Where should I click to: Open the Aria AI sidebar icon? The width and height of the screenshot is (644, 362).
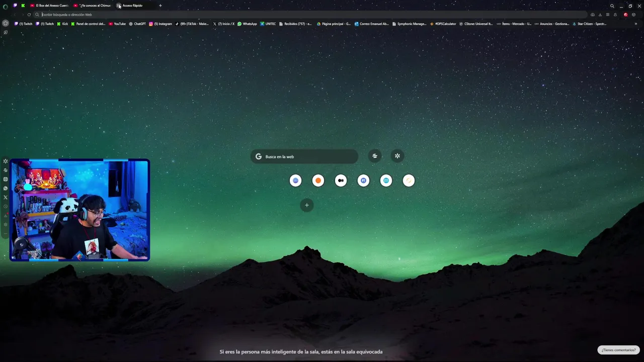6,161
